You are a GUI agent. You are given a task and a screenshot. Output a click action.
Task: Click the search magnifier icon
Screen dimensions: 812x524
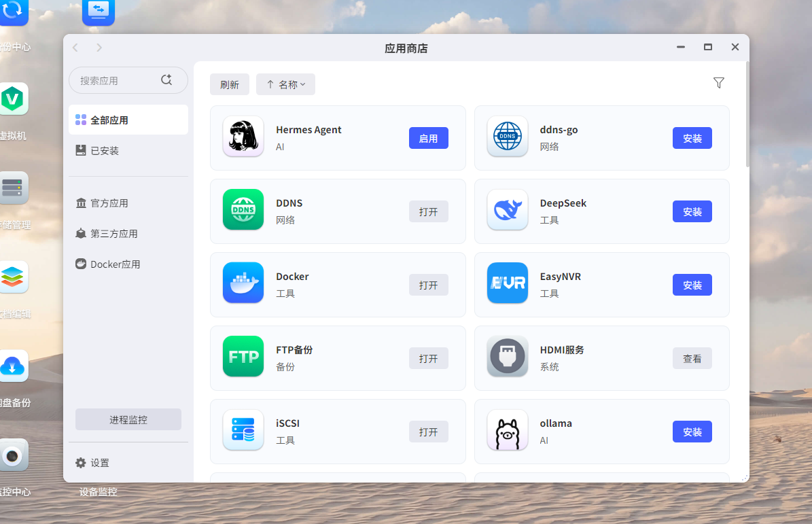pyautogui.click(x=166, y=80)
